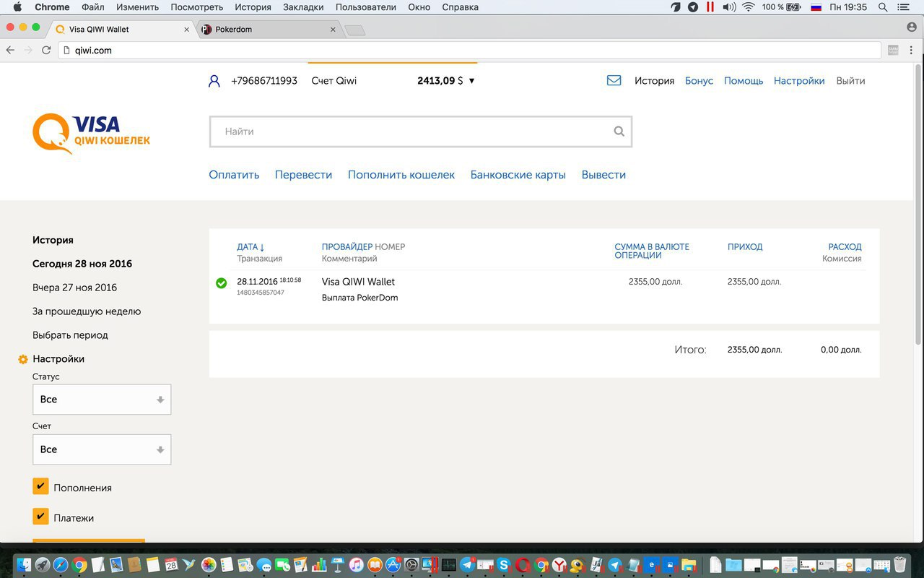Open Finder from the dock
The height and width of the screenshot is (578, 924).
24,565
